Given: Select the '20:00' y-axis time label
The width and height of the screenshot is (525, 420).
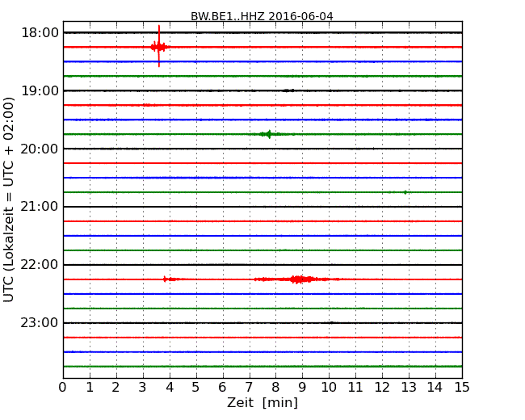Looking at the screenshot, I should click(x=40, y=149).
